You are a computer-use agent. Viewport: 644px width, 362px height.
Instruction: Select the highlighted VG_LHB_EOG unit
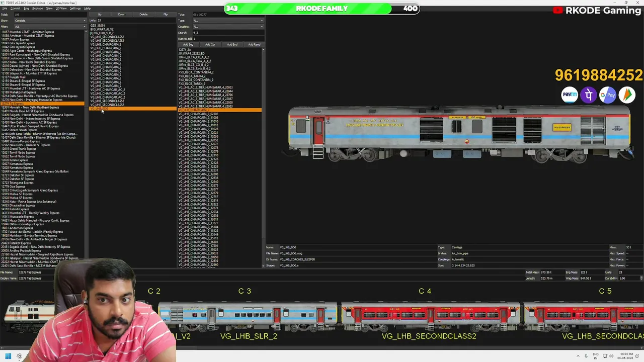point(132,109)
